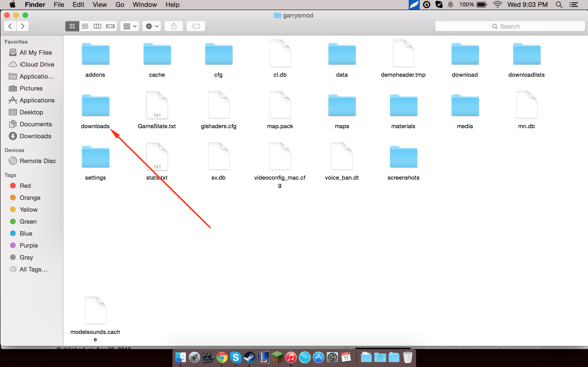Click the Share toolbar button
Screen dimensions: 588x367
click(174, 26)
